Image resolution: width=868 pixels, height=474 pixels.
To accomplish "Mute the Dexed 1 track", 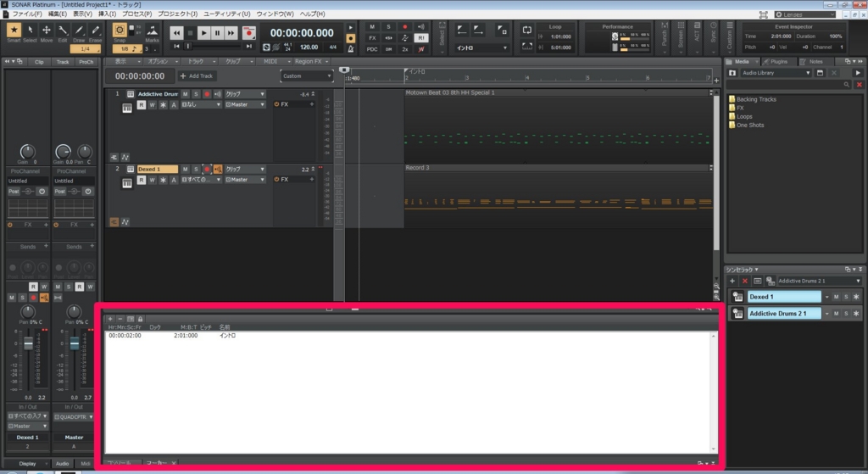I will coord(186,169).
